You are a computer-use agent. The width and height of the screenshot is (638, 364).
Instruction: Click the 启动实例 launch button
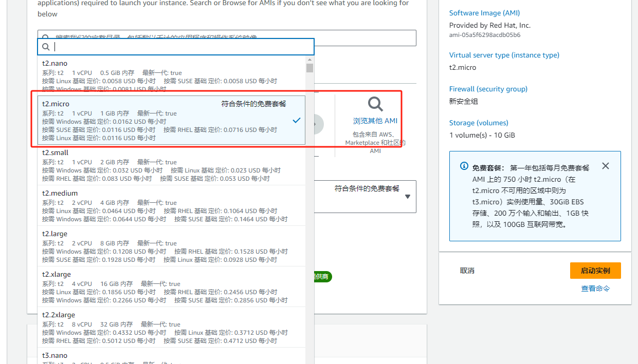point(595,271)
